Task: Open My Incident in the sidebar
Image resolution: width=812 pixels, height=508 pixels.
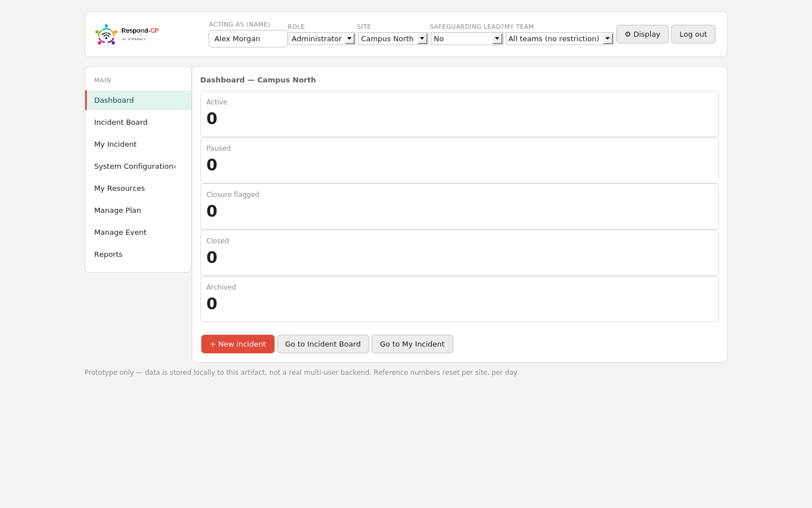Action: [138, 144]
